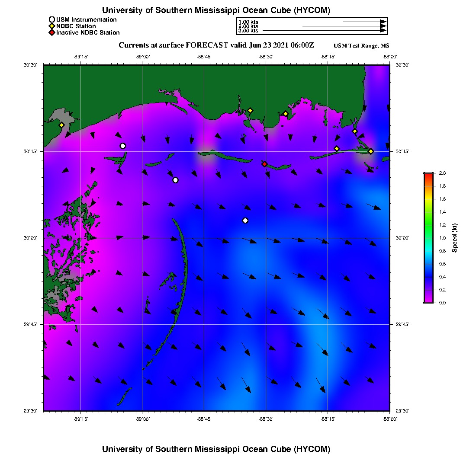Click the 1.00 kts arrow scale label
Screen dimensions: 476x454
click(248, 22)
